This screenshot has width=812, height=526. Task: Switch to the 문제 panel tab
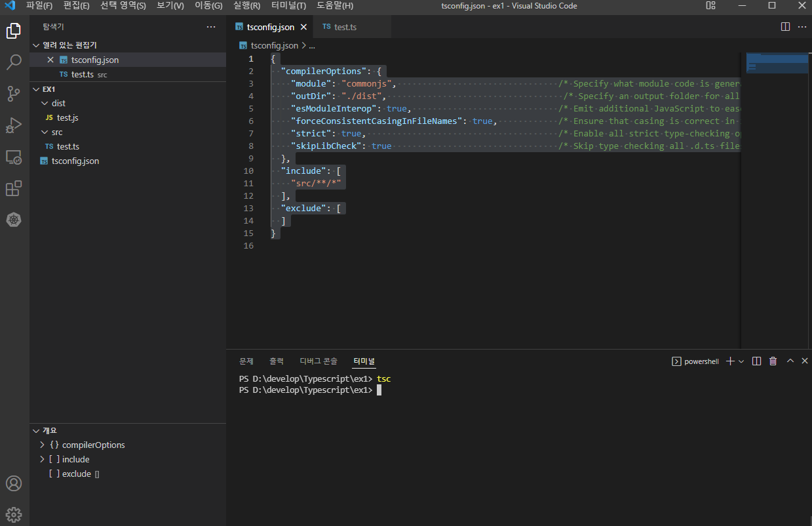click(246, 361)
